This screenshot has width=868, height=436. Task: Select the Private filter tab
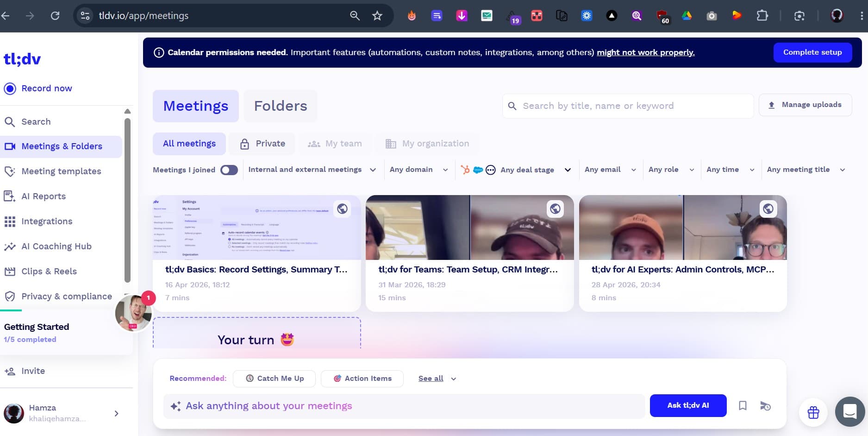pos(262,144)
